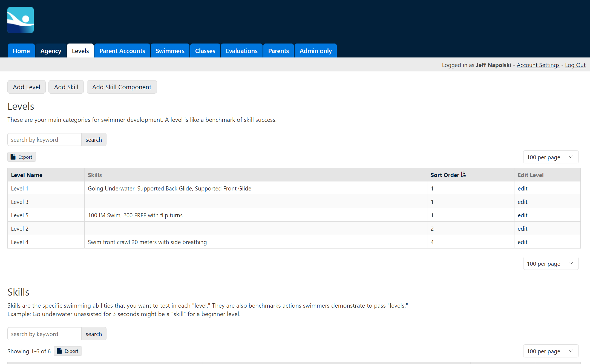590x364 pixels.
Task: Click the Add Skill Component button
Action: tap(122, 87)
